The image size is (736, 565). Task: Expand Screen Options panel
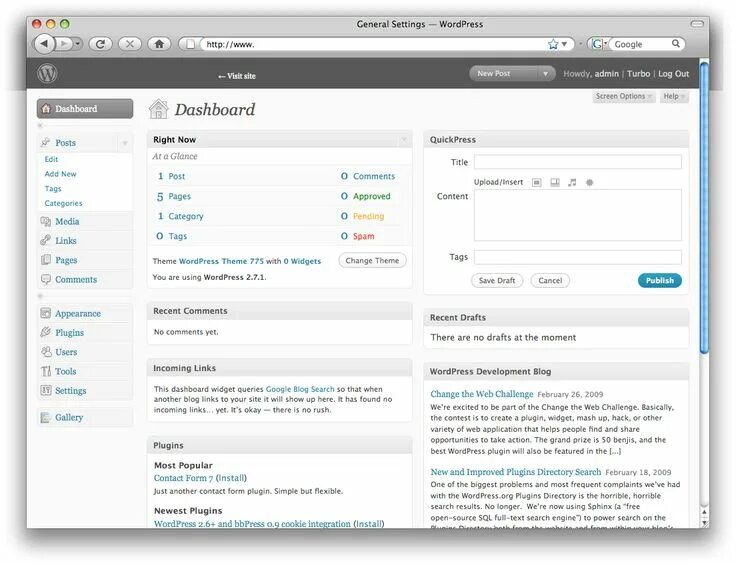(623, 96)
